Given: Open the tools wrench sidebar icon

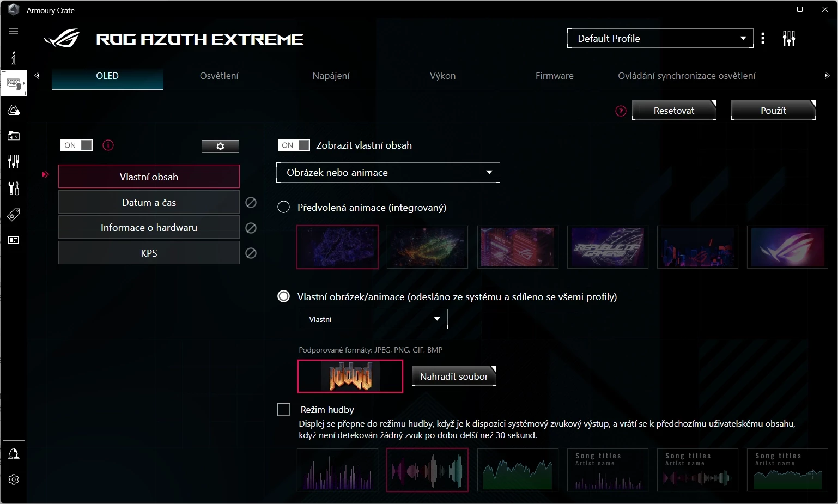Looking at the screenshot, I should (14, 188).
